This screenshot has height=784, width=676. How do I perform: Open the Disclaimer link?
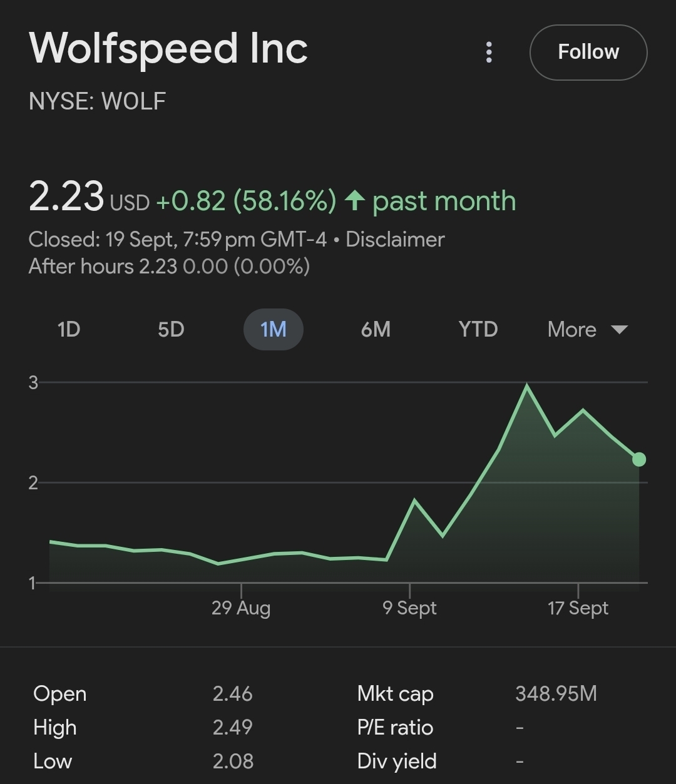[395, 239]
